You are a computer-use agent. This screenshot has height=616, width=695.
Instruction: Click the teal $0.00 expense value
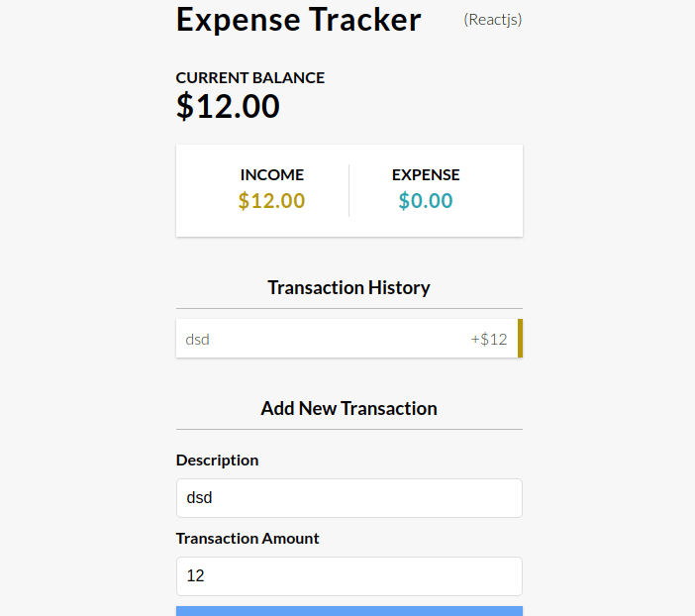426,201
